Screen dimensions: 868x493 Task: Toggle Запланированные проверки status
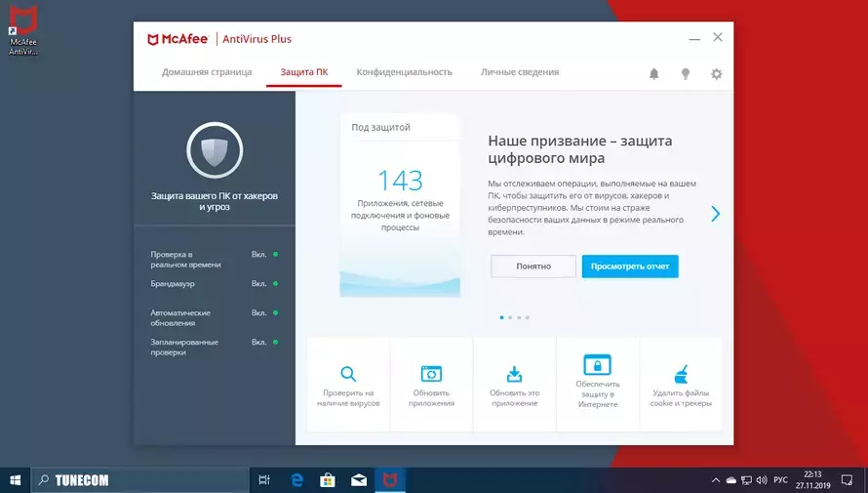click(264, 343)
